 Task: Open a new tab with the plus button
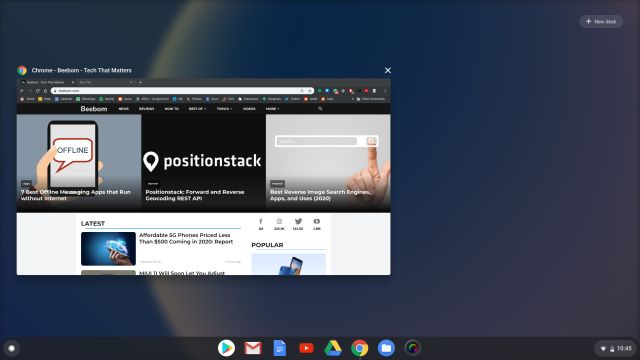(140, 82)
